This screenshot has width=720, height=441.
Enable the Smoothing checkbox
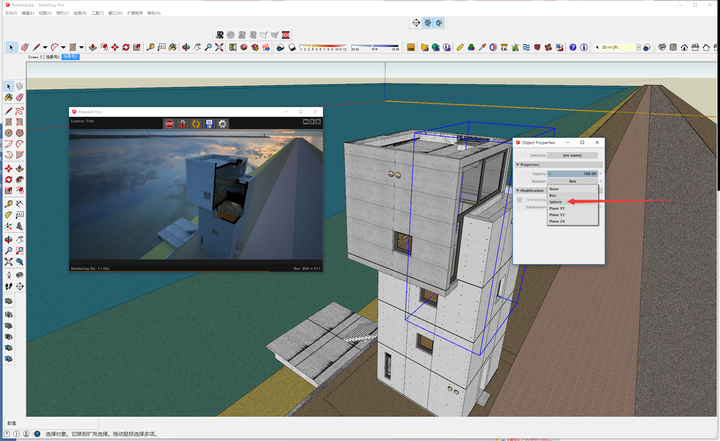520,200
